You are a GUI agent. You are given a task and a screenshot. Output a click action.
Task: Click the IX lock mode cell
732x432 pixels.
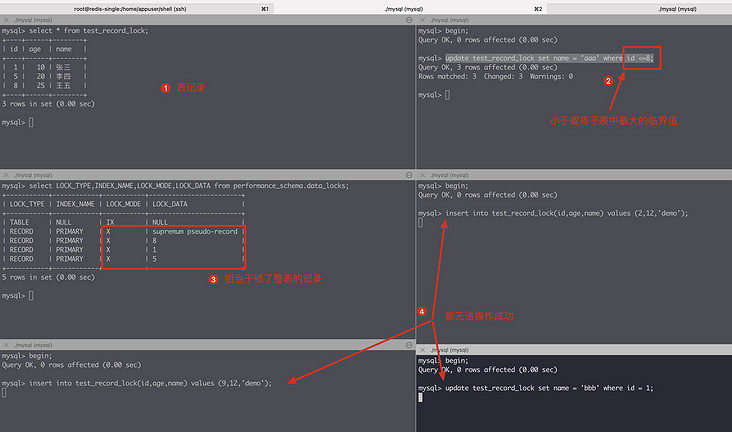(110, 222)
